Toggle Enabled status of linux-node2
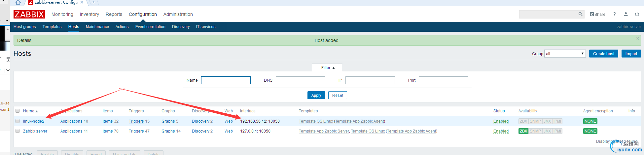644x155 pixels. [501, 121]
